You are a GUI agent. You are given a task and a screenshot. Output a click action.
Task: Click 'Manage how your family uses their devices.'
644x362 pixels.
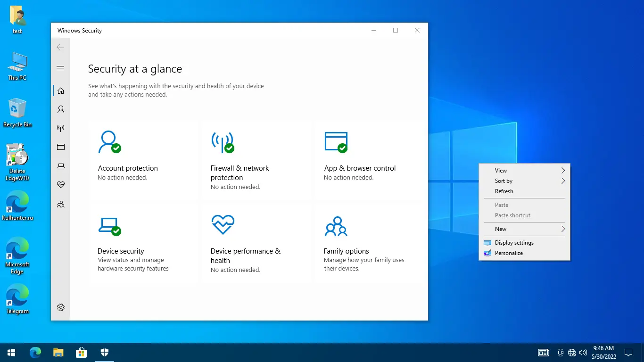coord(364,264)
